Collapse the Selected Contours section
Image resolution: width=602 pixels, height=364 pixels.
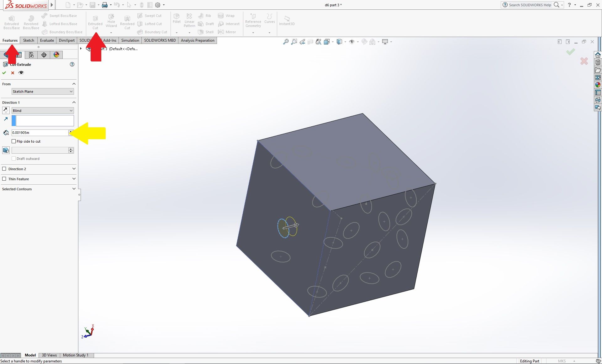click(x=74, y=188)
